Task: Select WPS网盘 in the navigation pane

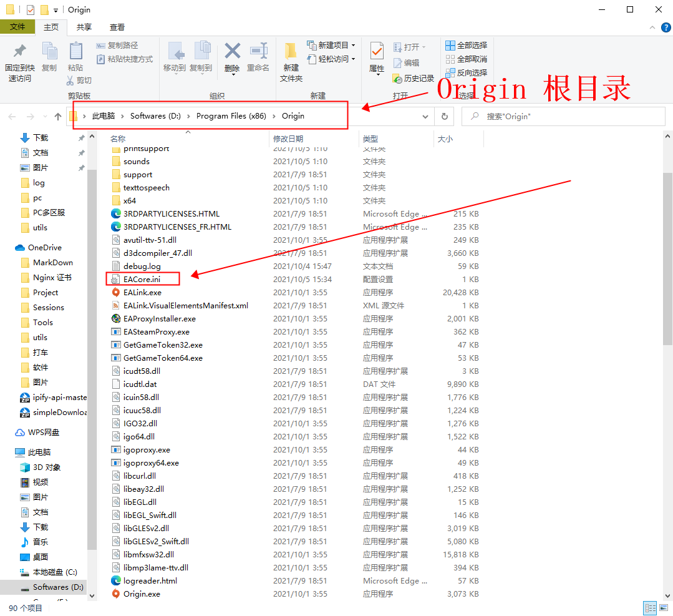Action: 44,432
